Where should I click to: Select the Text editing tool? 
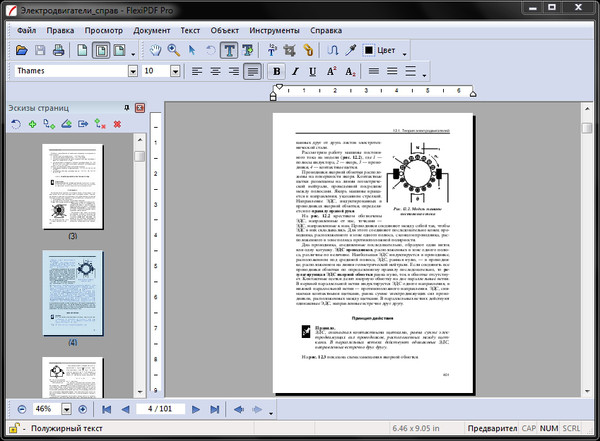pyautogui.click(x=229, y=49)
